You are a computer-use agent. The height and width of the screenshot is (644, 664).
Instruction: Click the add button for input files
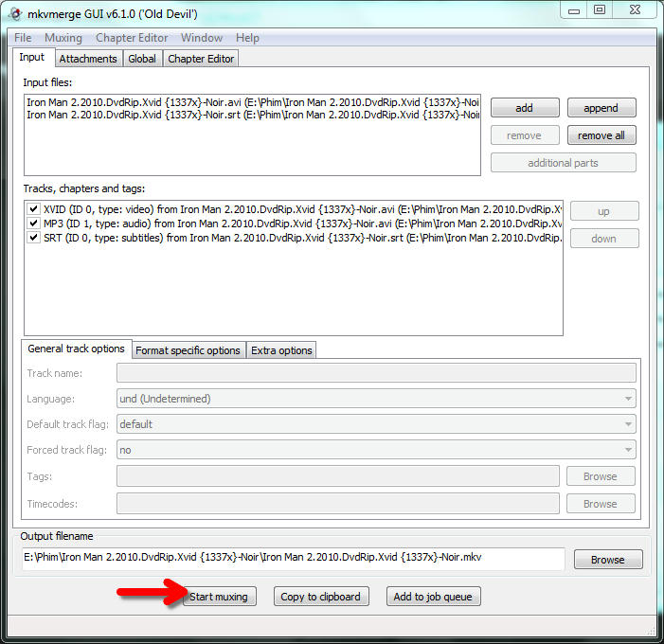[x=525, y=108]
